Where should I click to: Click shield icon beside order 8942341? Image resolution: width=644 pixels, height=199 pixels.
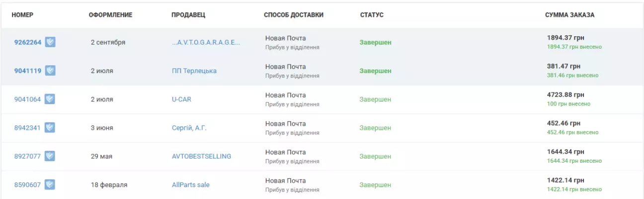(x=50, y=128)
